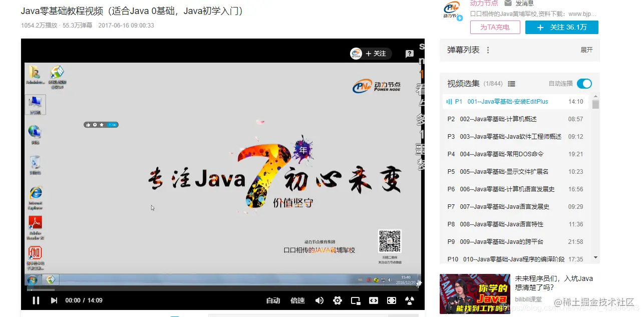
Task: Click My Computer icon in video desktop
Action: point(35,104)
